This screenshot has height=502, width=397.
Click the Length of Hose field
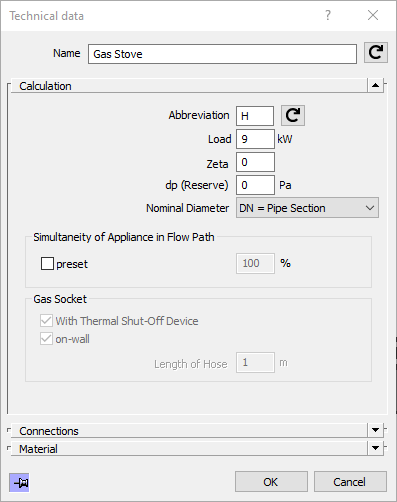point(255,362)
